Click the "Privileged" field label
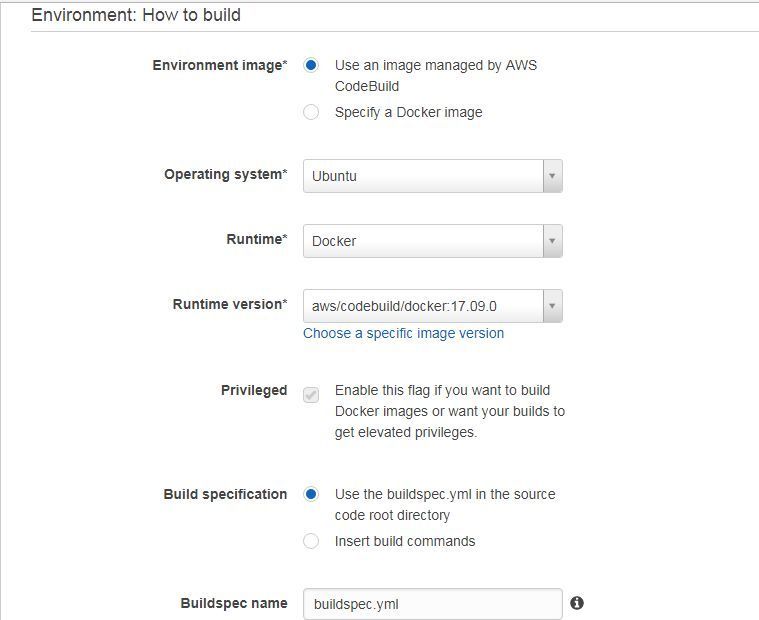759x620 pixels. (x=254, y=390)
